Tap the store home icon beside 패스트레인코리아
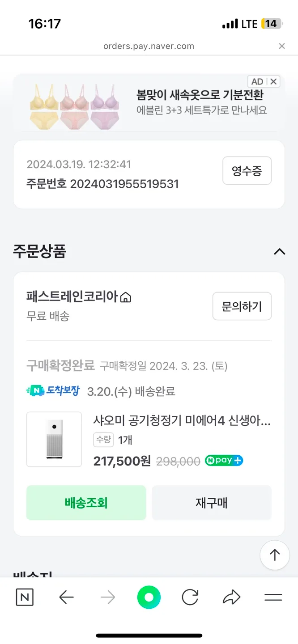Viewport: 298px width, 644px height. point(126,297)
